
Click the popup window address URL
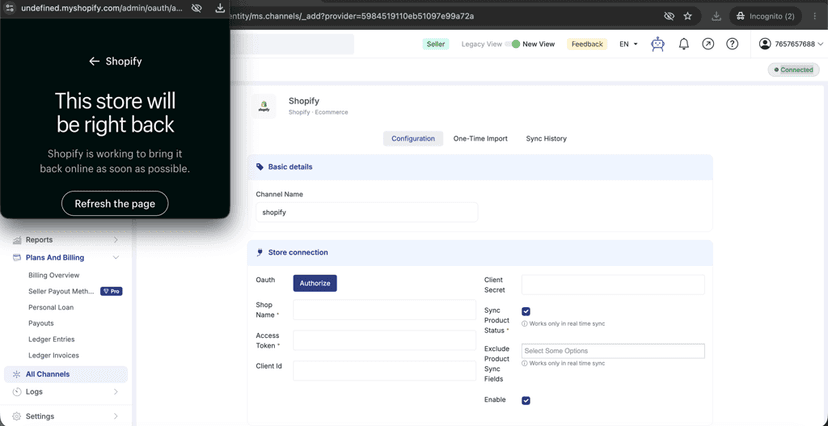[102, 8]
